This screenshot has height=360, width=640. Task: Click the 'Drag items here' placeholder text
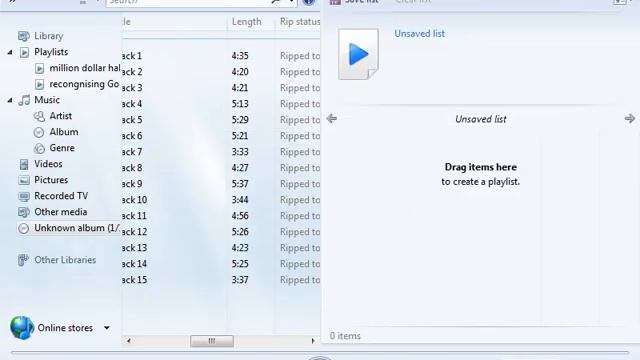point(480,167)
